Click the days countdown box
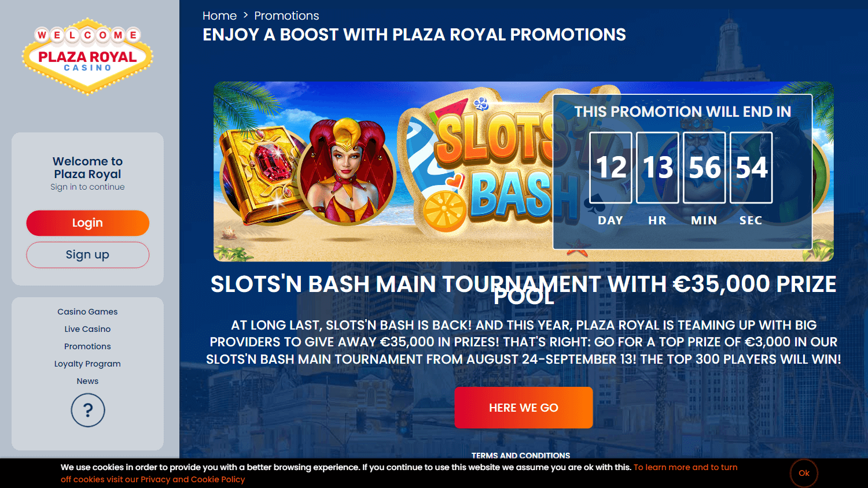The image size is (868, 488). 611,168
